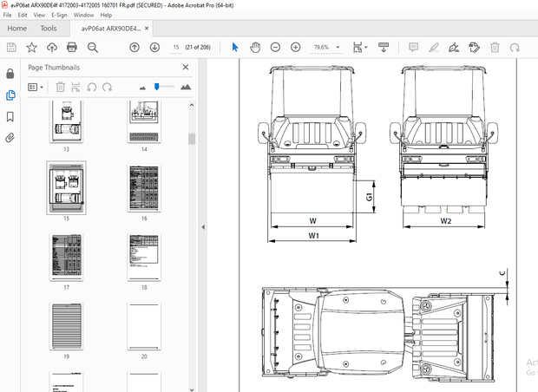Close the avP06at document tab
538x392 pixels.
tap(147, 28)
